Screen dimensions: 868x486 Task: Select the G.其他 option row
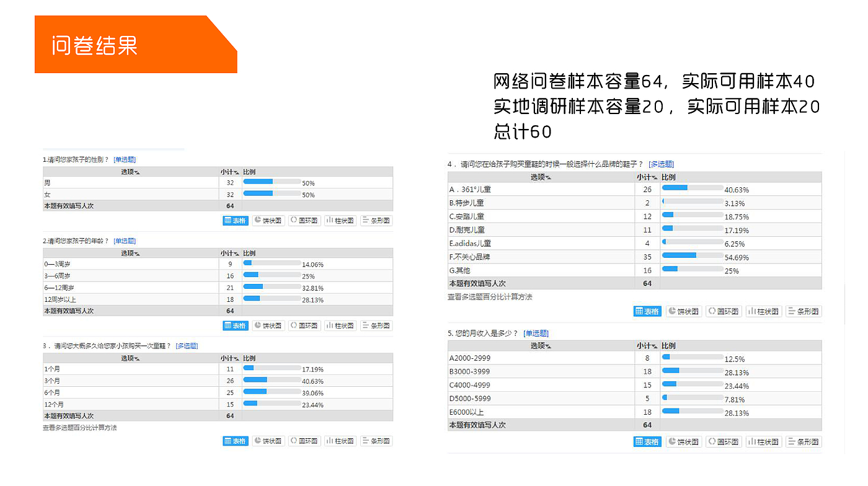click(635, 270)
